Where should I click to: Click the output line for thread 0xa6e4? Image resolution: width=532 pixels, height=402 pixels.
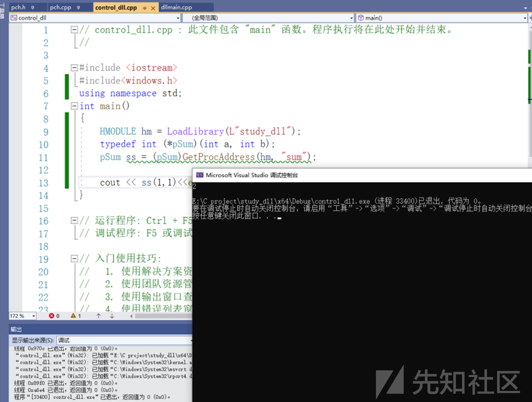[66, 390]
